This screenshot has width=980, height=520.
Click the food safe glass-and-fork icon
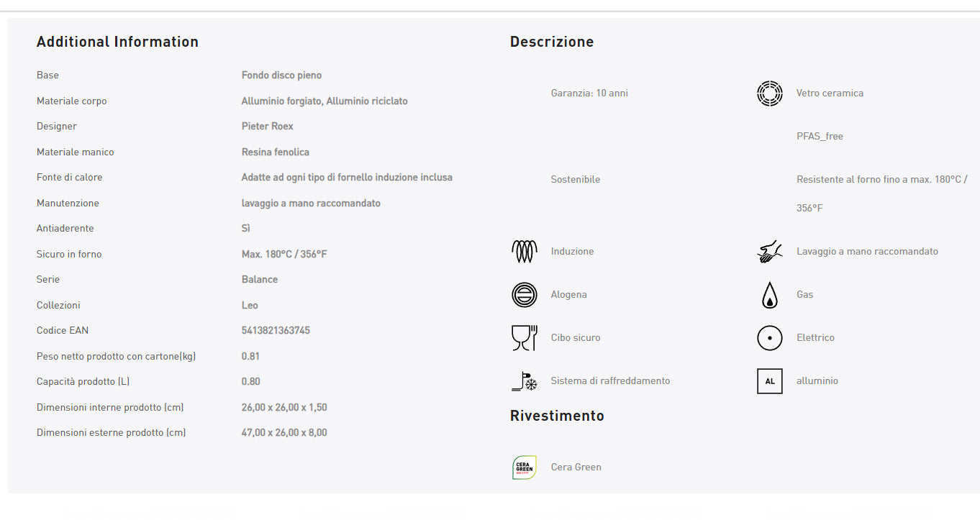coord(524,338)
